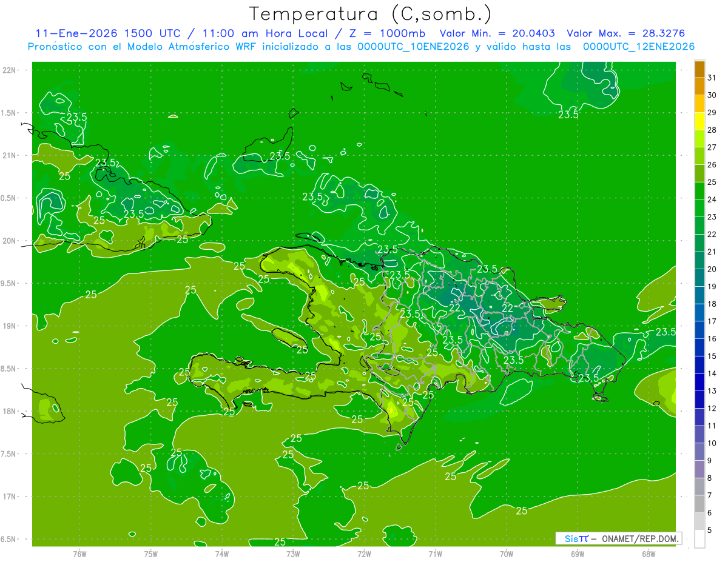Click the latitude axis label '9.5N'

9,283
